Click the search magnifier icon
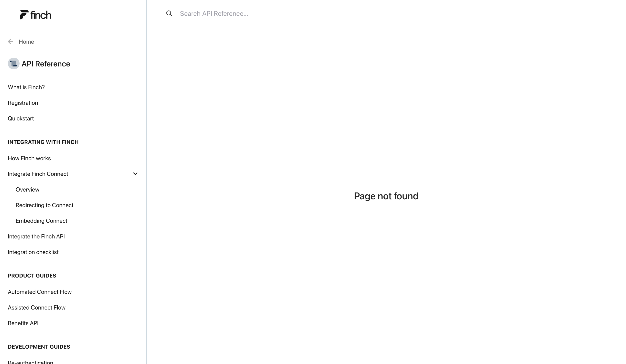The image size is (626, 364). tap(169, 14)
